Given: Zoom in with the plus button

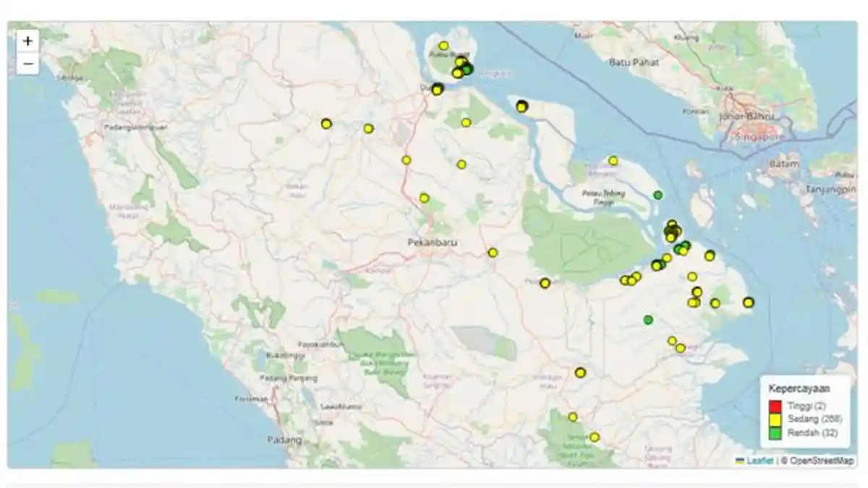Looking at the screenshot, I should 27,41.
